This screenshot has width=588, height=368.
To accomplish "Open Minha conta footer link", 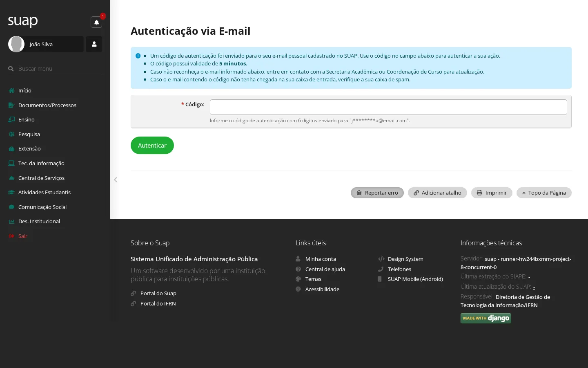I will [321, 259].
